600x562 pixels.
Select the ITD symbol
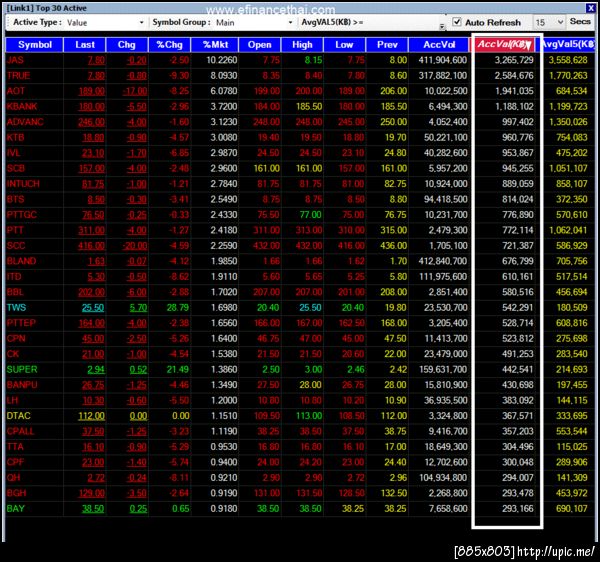[x=14, y=277]
